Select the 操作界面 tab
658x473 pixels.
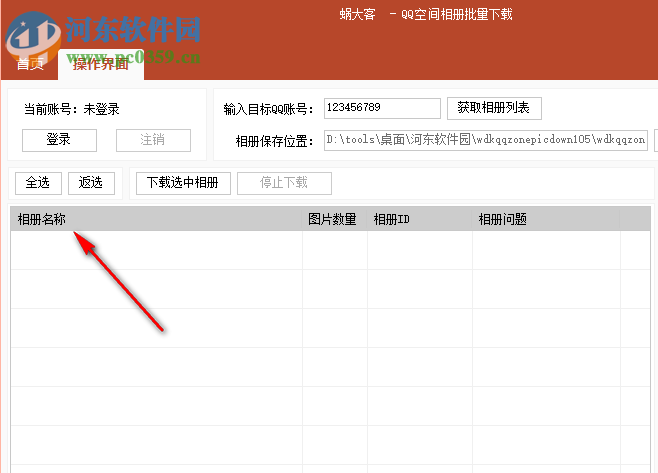101,64
